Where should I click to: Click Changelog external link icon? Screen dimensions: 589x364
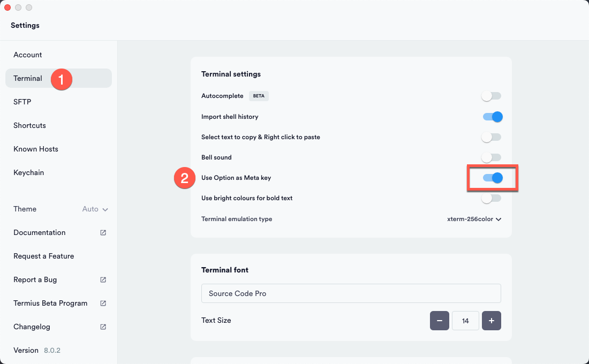click(103, 327)
